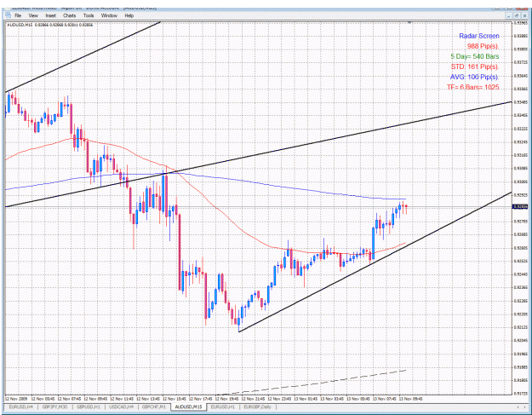This screenshot has height=415, width=532.
Task: Switch to the GBPCHF,M1 chart tab
Action: pos(154,406)
